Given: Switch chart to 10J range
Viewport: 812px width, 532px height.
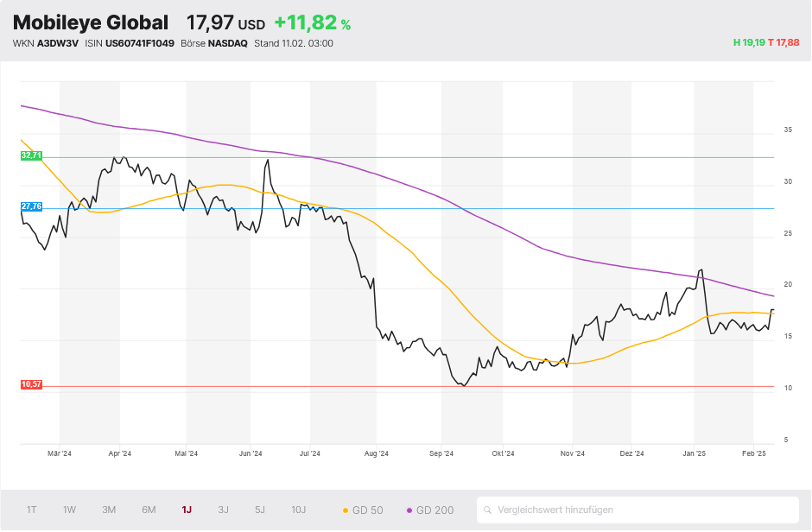Looking at the screenshot, I should coord(298,510).
